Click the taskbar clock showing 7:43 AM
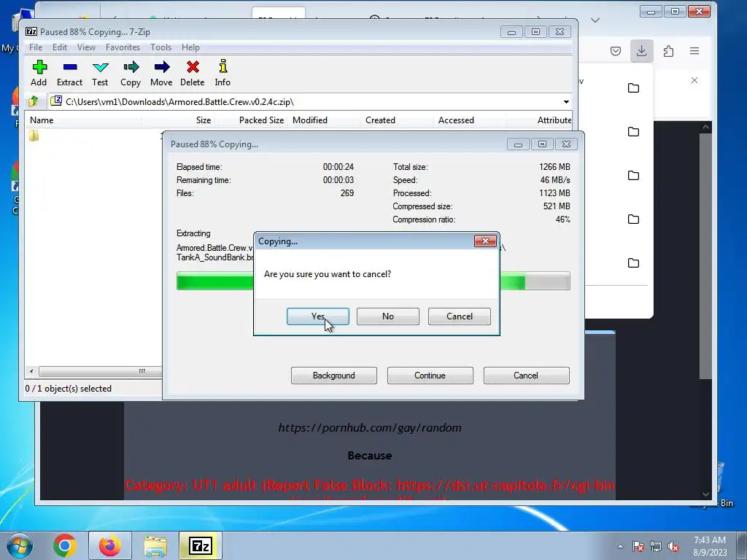The width and height of the screenshot is (747, 560). point(710,546)
